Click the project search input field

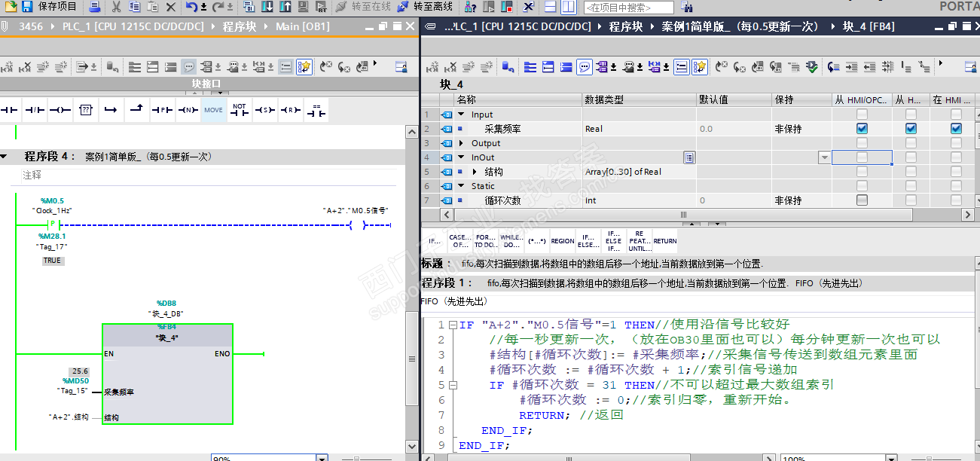coord(628,8)
